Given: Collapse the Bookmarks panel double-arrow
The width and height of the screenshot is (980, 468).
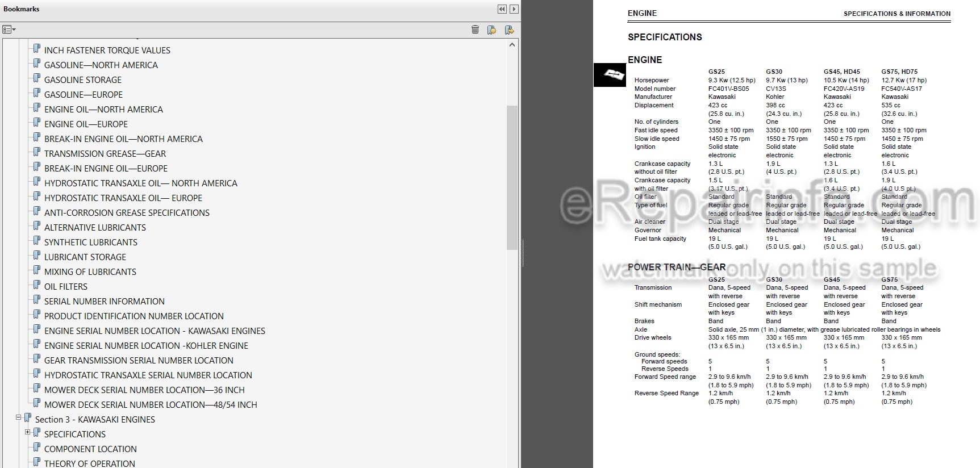Looking at the screenshot, I should pyautogui.click(x=502, y=9).
